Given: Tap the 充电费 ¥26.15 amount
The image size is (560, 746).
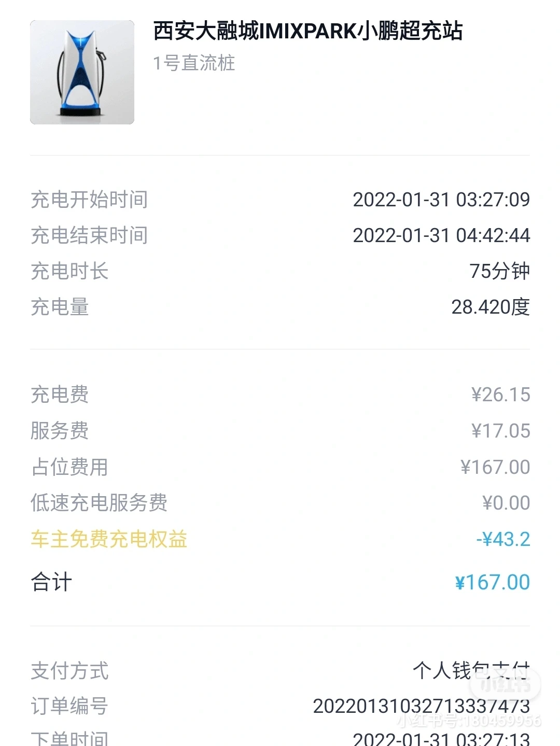Looking at the screenshot, I should [x=500, y=395].
